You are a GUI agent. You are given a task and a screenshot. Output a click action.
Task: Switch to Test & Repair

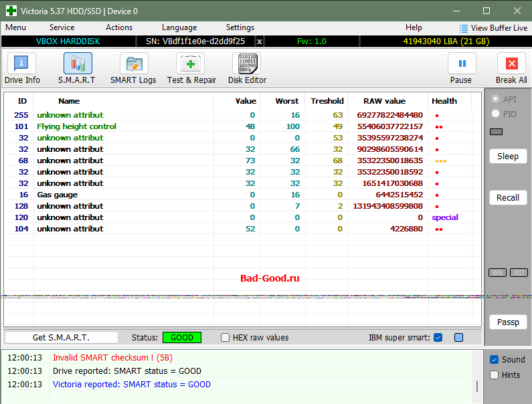(191, 64)
